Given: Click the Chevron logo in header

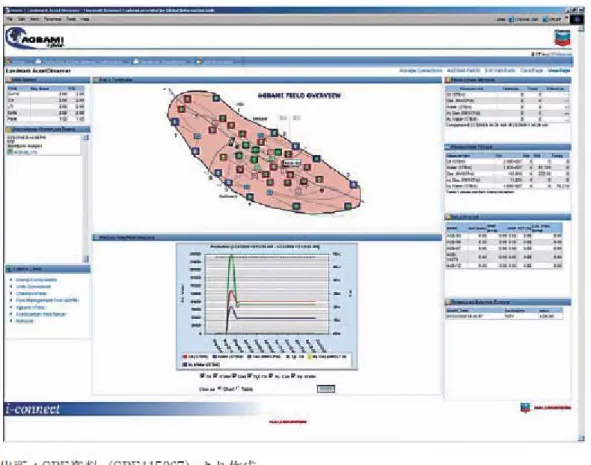Looking at the screenshot, I should pyautogui.click(x=562, y=38).
